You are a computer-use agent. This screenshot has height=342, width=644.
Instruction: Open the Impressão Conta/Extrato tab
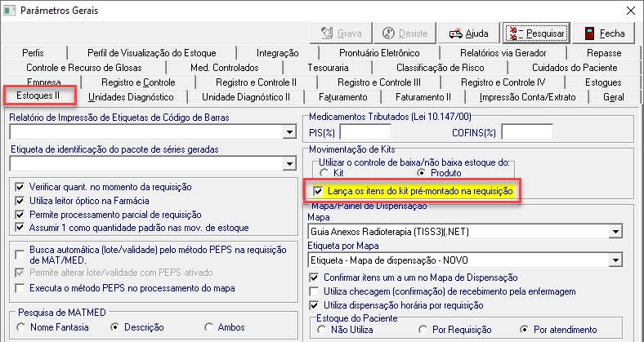click(527, 98)
